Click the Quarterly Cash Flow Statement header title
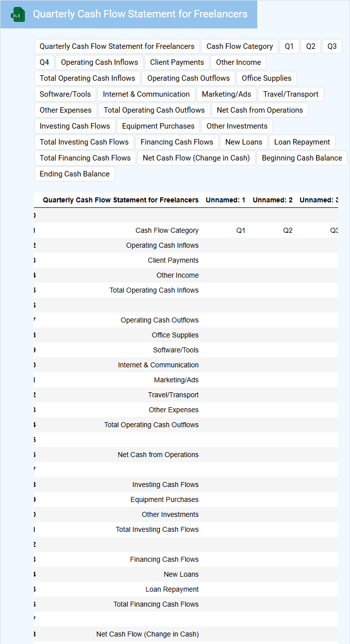Image resolution: width=350 pixels, height=644 pixels. tap(140, 14)
